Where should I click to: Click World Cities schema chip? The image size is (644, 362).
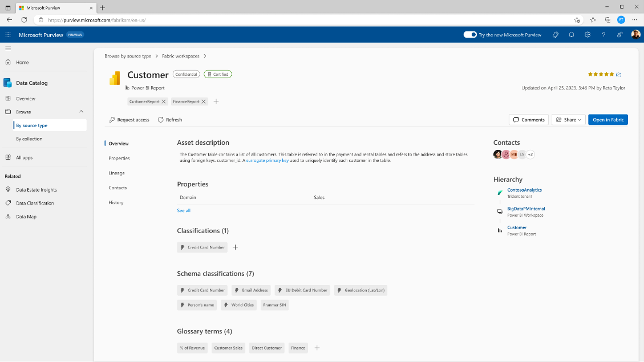tap(238, 305)
